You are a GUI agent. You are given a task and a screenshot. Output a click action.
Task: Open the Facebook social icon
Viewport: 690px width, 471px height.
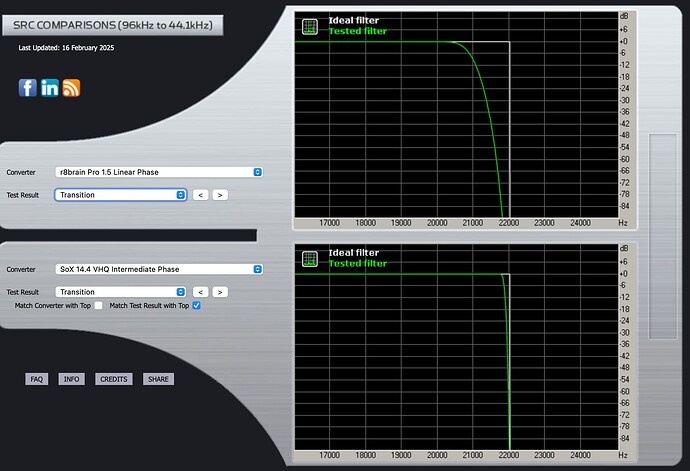[x=27, y=88]
